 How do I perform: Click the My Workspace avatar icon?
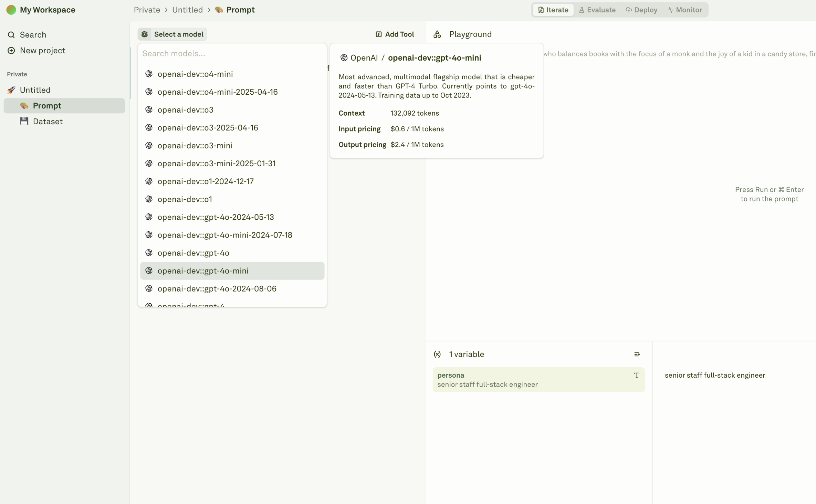coord(11,10)
